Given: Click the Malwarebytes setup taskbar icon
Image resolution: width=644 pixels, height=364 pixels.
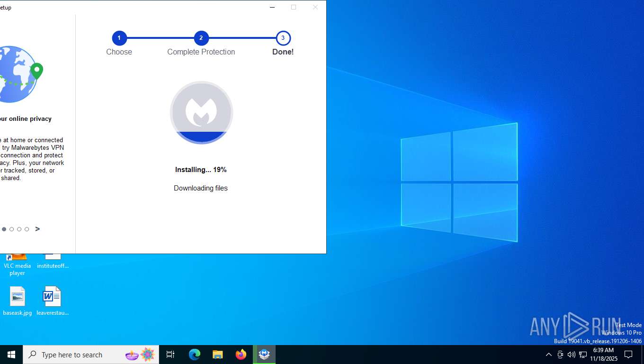Looking at the screenshot, I should [x=264, y=355].
